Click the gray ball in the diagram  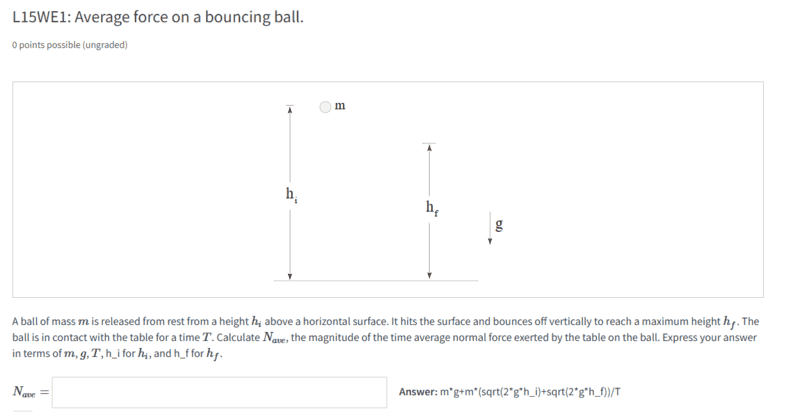coord(325,106)
